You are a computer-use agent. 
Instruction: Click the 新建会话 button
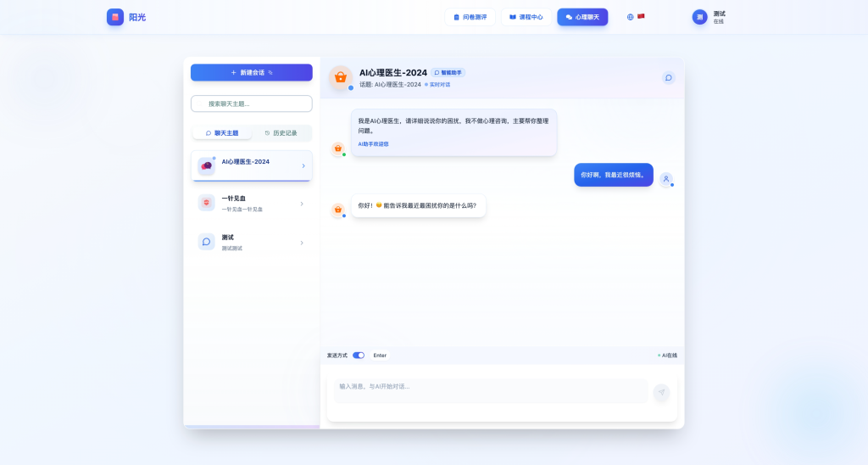point(252,73)
